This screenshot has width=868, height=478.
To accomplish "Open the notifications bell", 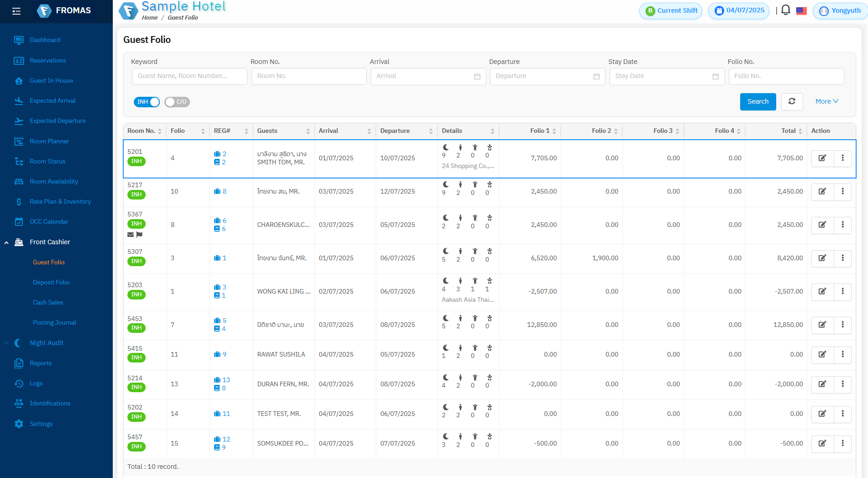I will [x=785, y=10].
